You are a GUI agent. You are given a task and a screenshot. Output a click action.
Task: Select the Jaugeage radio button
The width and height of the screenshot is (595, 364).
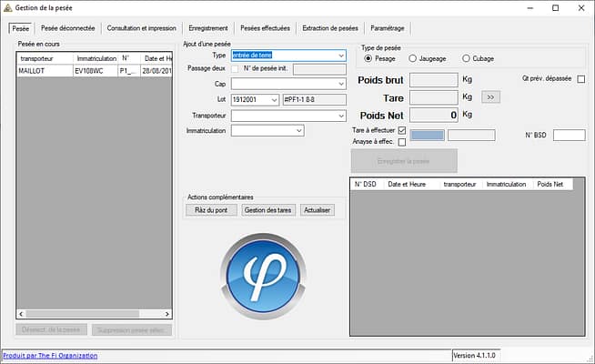413,58
